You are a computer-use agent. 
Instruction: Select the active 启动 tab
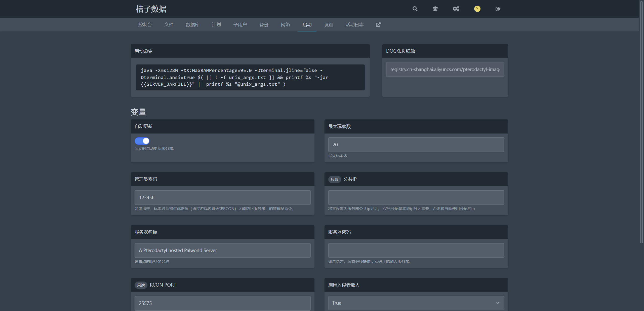click(x=307, y=24)
